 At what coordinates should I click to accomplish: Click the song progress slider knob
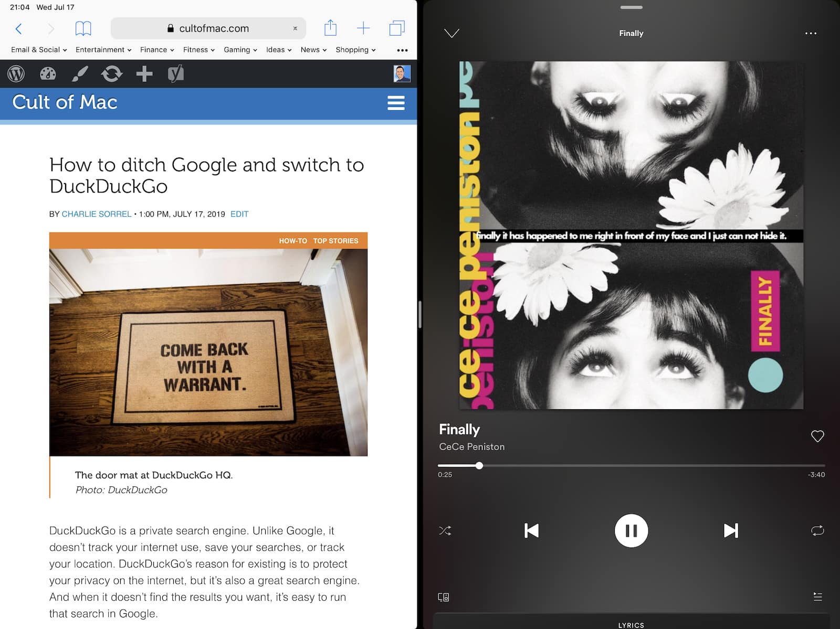coord(479,466)
